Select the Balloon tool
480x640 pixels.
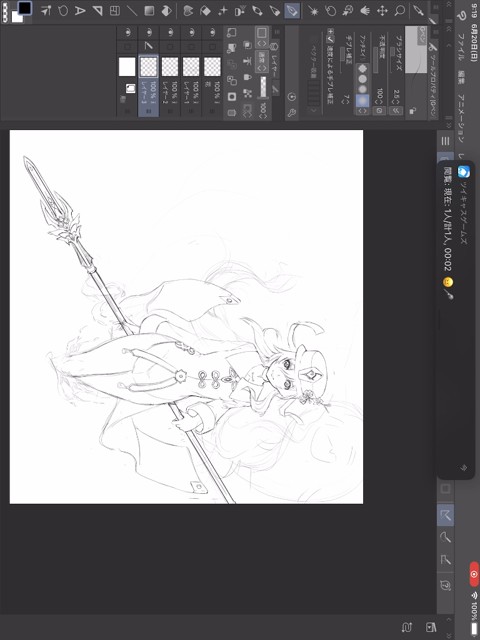pyautogui.click(x=63, y=11)
